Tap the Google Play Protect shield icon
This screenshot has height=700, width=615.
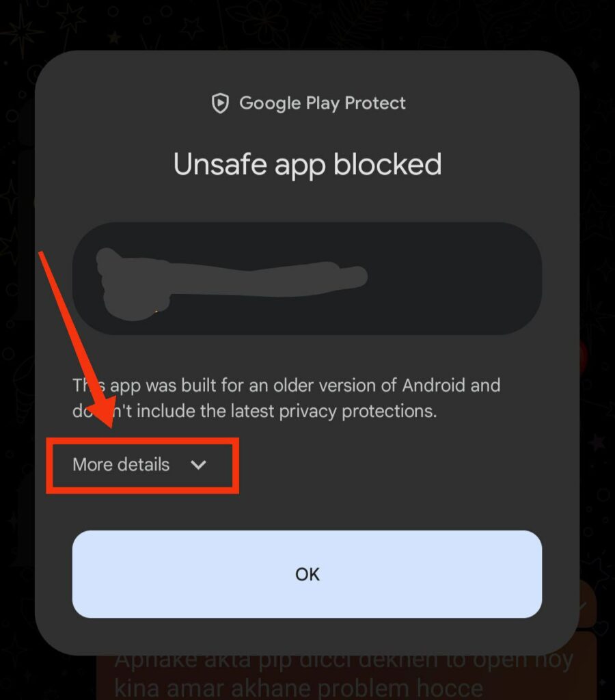pyautogui.click(x=220, y=103)
